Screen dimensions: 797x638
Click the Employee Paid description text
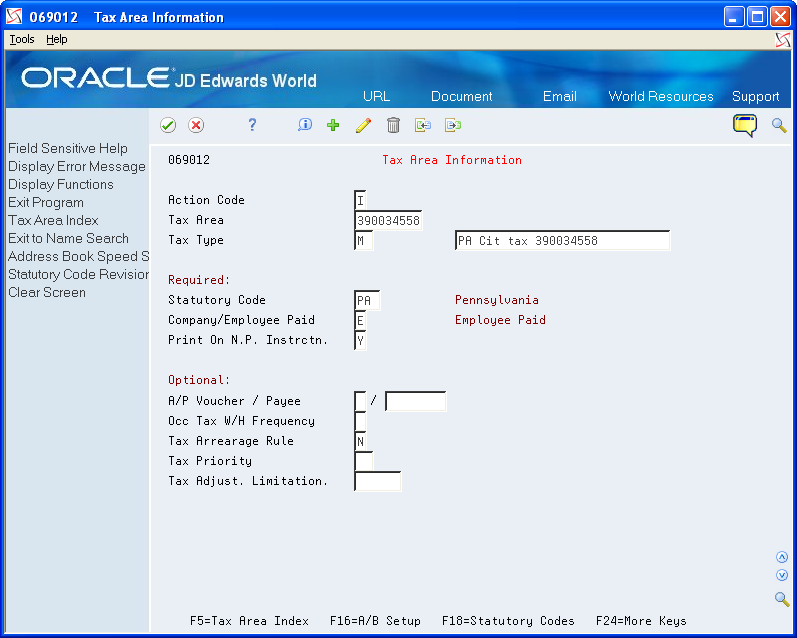click(500, 320)
